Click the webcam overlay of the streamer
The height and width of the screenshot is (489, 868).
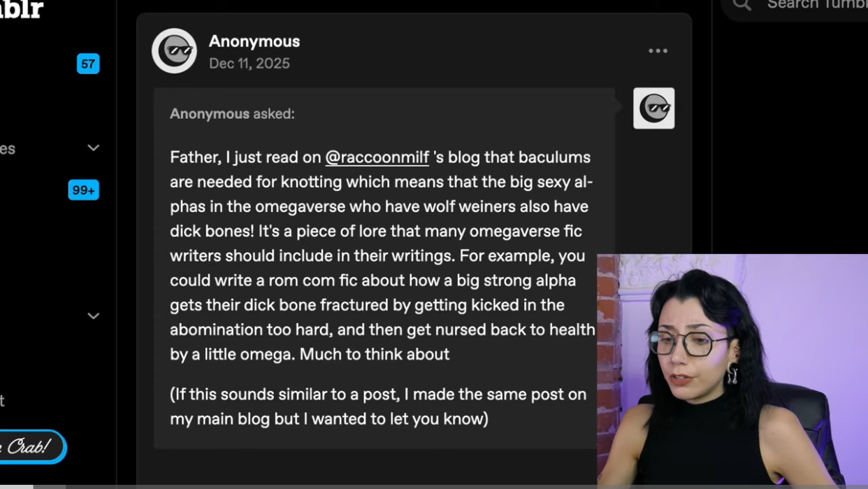tap(732, 371)
